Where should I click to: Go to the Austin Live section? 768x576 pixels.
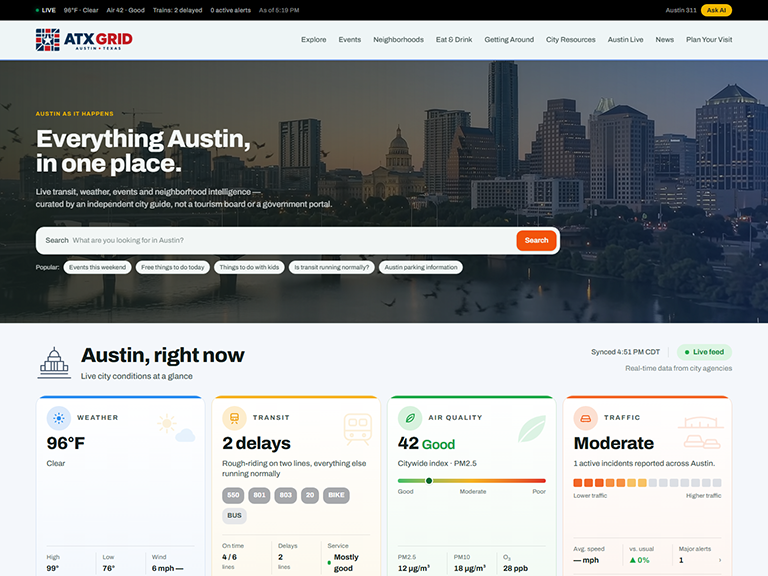pyautogui.click(x=625, y=40)
